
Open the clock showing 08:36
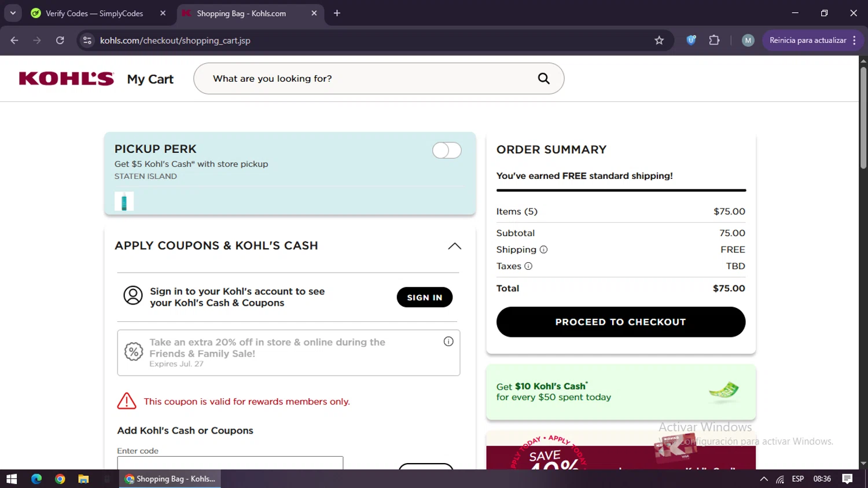[x=822, y=479]
